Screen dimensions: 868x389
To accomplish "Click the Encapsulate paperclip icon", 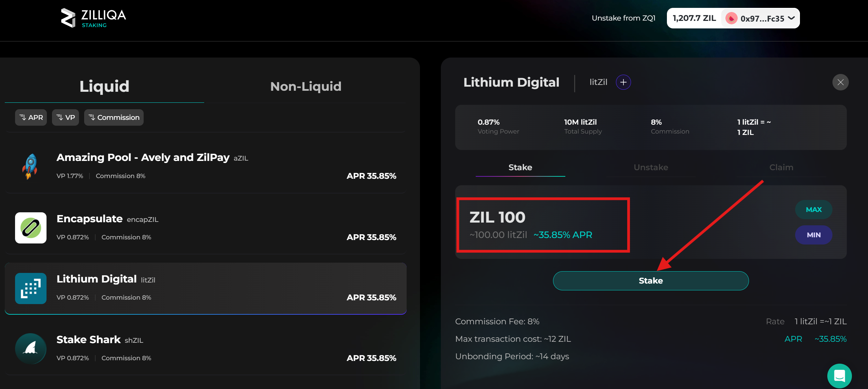I will [x=30, y=228].
